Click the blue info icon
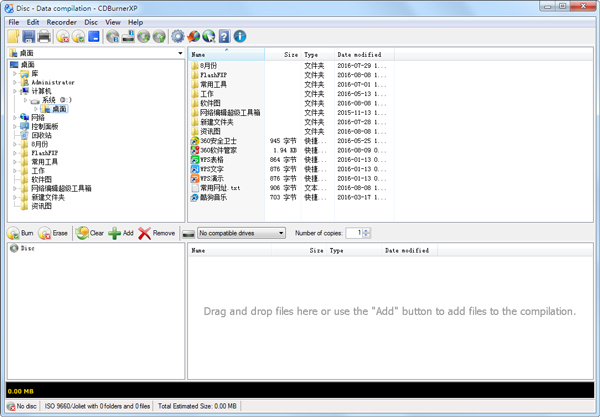The width and height of the screenshot is (600, 417). click(240, 37)
